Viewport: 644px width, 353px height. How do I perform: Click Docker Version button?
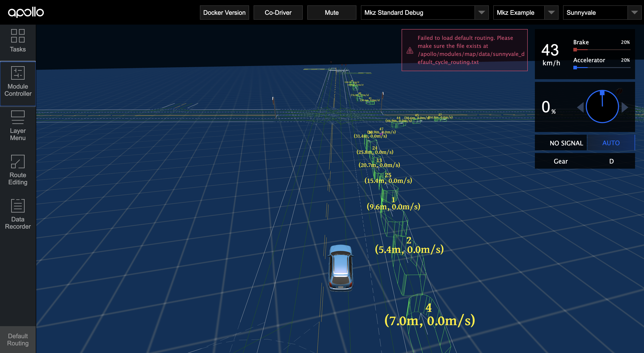click(x=224, y=13)
